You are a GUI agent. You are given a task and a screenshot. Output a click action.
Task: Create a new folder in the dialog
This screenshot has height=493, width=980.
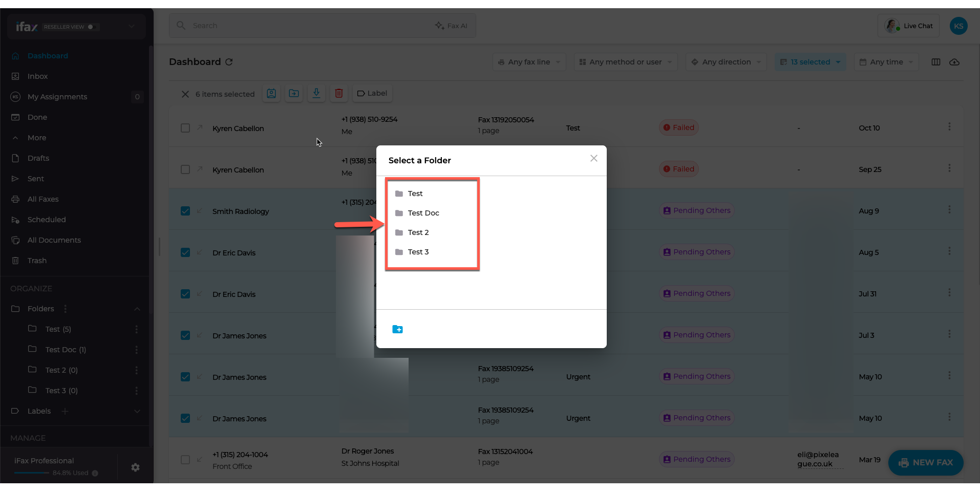pyautogui.click(x=398, y=329)
